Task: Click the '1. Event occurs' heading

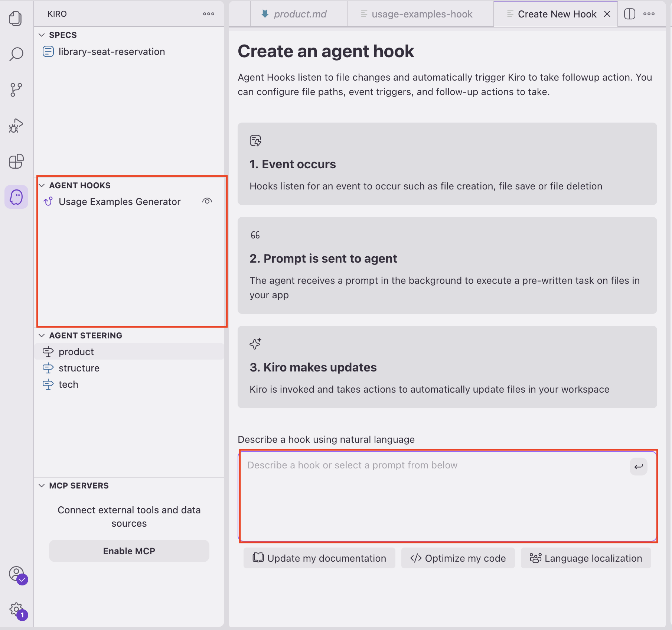Action: point(293,164)
